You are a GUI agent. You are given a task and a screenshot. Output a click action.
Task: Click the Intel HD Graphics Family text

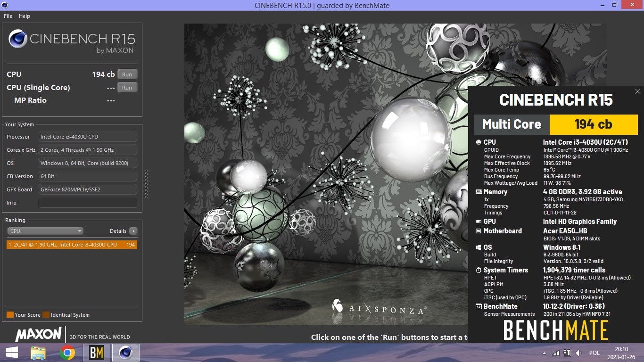[x=580, y=222]
